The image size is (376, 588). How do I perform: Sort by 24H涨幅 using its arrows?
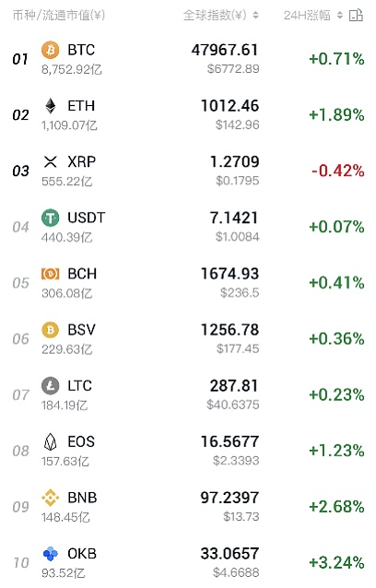pyautogui.click(x=340, y=16)
